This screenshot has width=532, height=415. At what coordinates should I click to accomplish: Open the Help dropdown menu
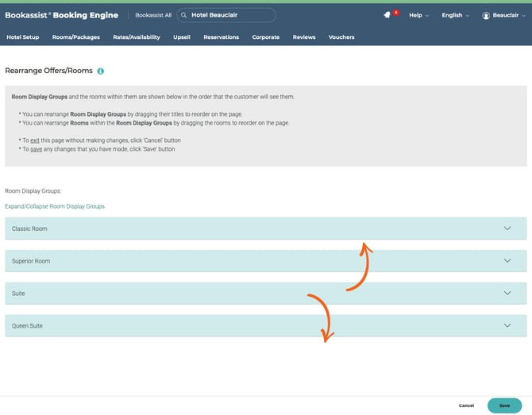[418, 15]
